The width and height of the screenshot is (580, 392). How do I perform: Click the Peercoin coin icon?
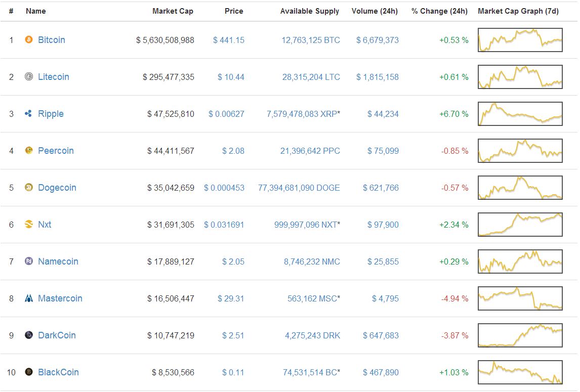coord(29,150)
